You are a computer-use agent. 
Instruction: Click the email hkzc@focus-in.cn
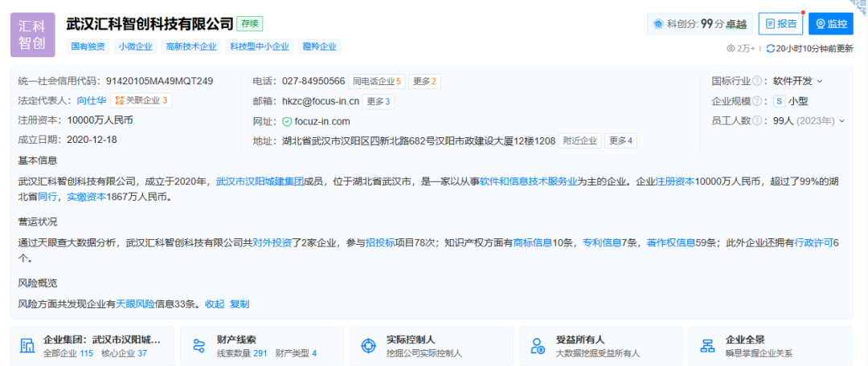[320, 101]
